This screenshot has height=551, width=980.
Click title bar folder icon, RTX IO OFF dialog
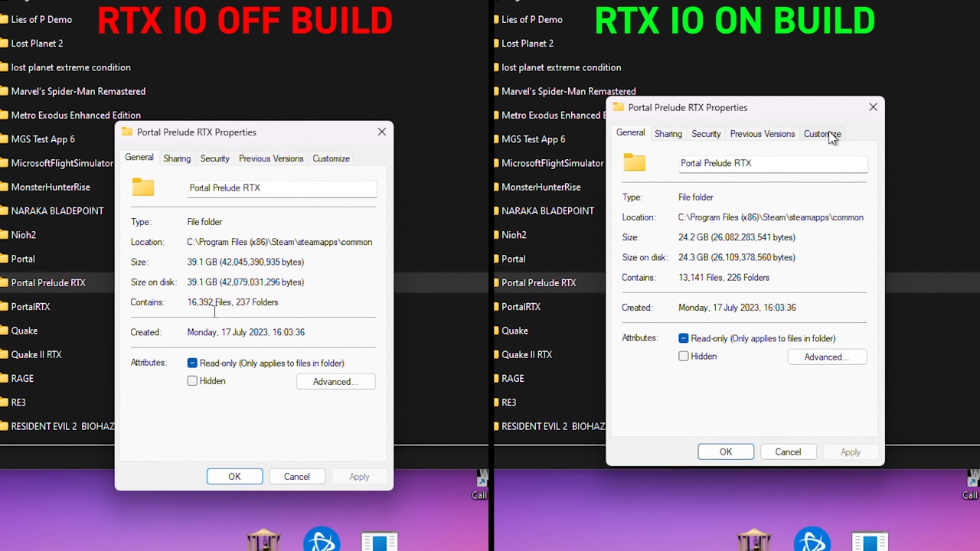pyautogui.click(x=127, y=132)
